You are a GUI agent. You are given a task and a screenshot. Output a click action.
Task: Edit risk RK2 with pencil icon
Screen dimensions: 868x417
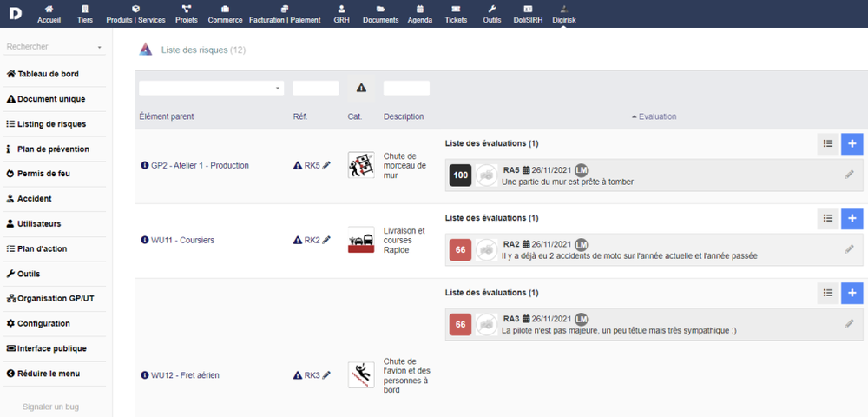click(x=326, y=240)
